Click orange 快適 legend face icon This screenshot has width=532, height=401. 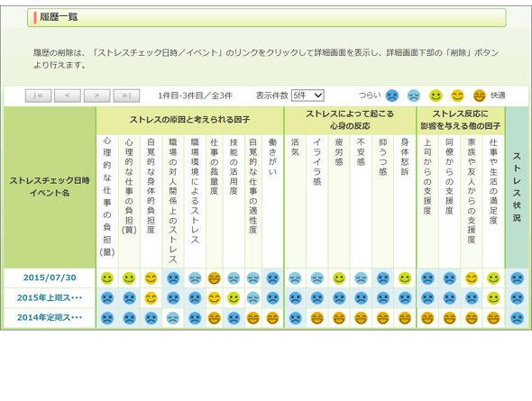coord(480,96)
